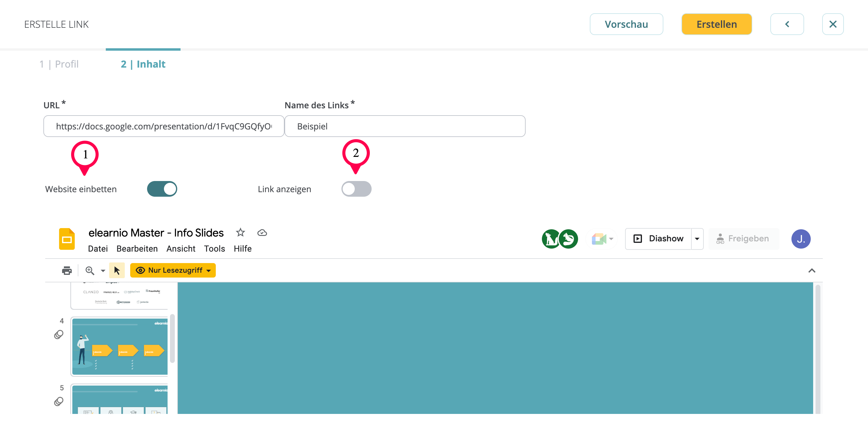Screen dimensions: 868x429
Task: Turn off Website einbetten switch
Action: tap(162, 189)
